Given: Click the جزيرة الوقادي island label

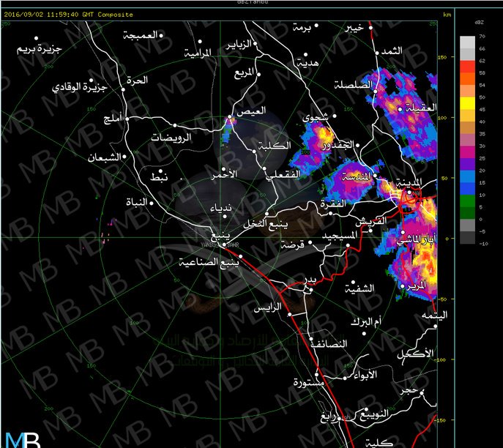Looking at the screenshot, I should pos(79,87).
